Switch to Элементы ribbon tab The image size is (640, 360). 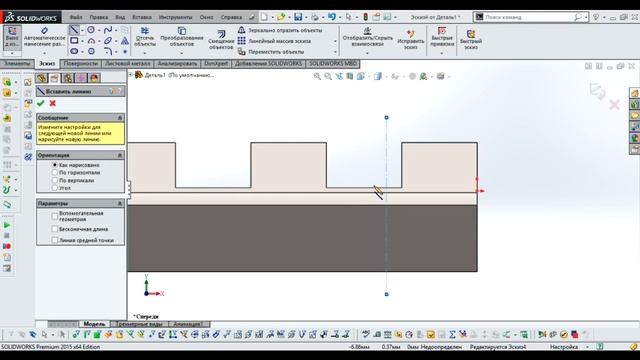point(17,64)
